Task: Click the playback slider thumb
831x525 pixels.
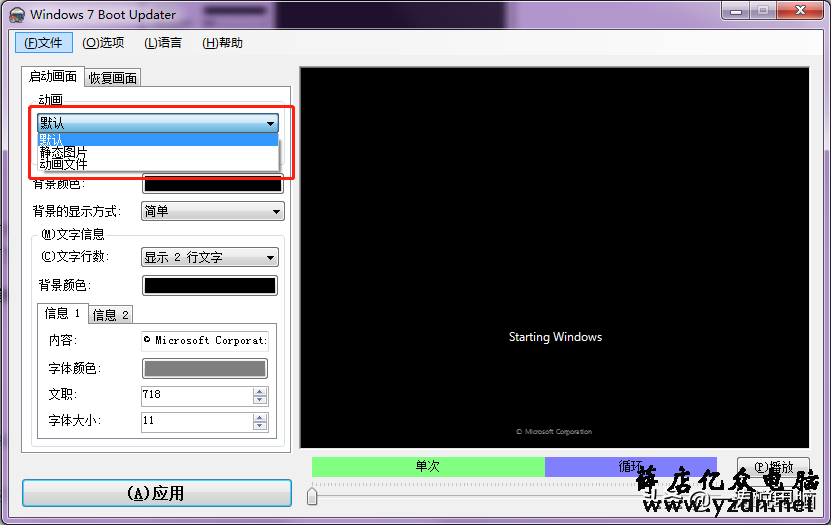Action: click(312, 496)
